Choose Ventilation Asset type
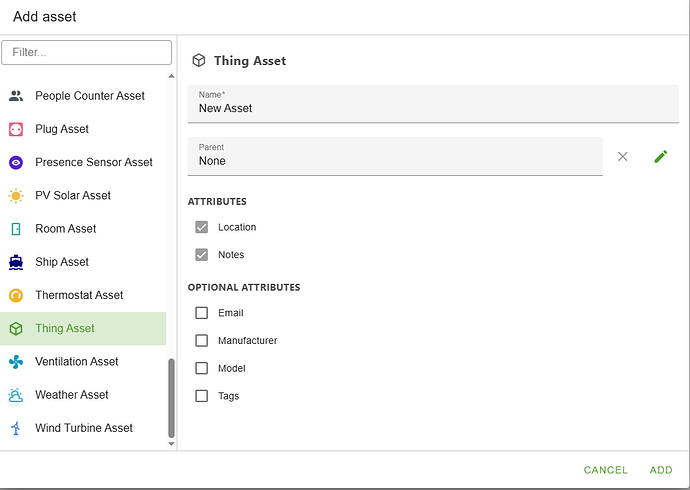 click(x=83, y=362)
